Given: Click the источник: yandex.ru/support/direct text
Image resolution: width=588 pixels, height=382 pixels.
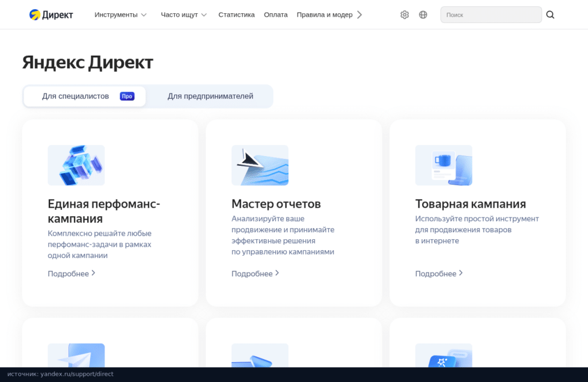Looking at the screenshot, I should pyautogui.click(x=60, y=374).
